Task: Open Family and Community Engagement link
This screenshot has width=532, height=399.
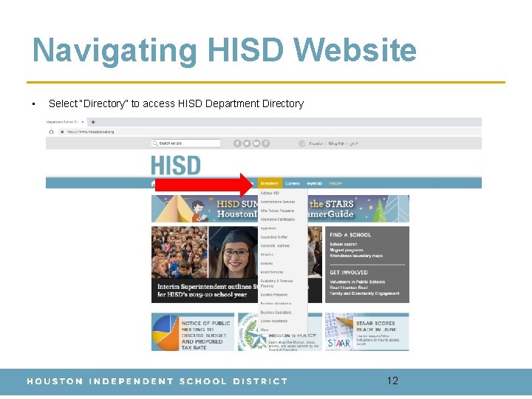Action: click(x=364, y=293)
